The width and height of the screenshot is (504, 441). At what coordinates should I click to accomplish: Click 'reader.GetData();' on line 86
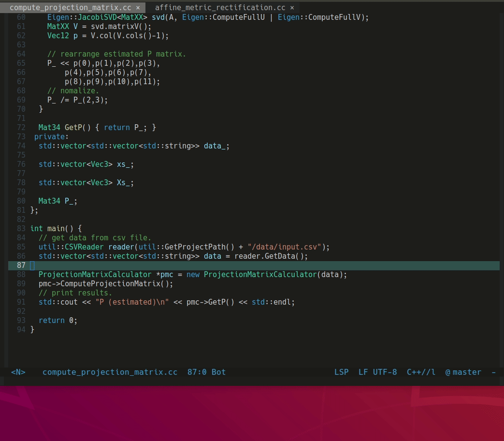coord(271,256)
